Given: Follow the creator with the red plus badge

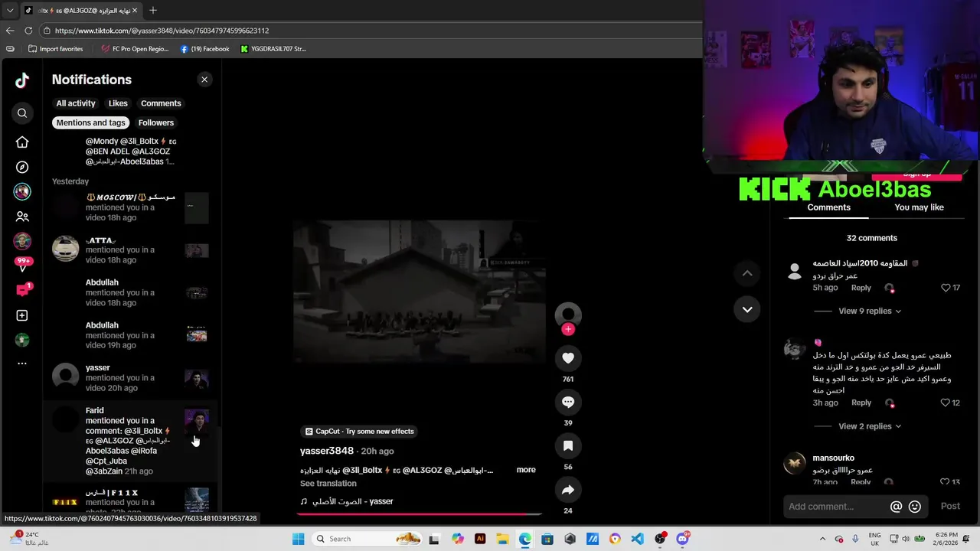Looking at the screenshot, I should [x=568, y=329].
